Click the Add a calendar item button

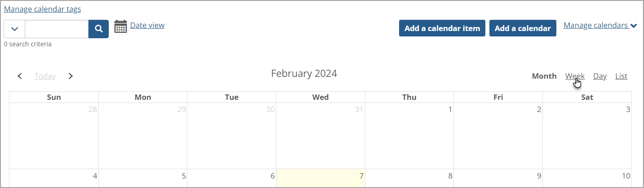442,28
